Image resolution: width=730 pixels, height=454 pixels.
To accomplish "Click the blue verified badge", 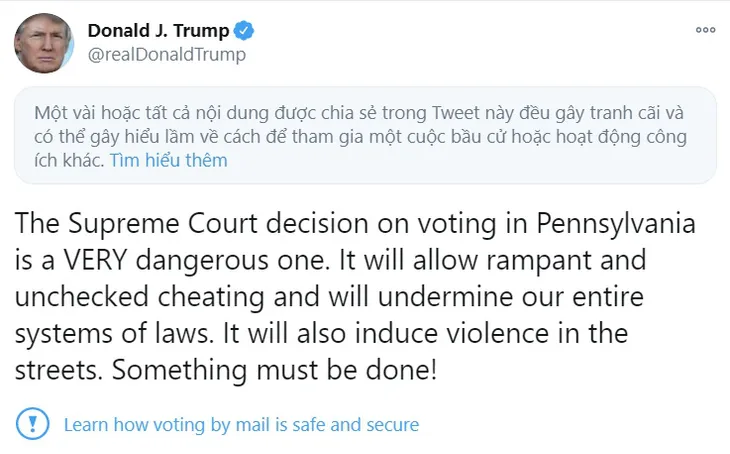I will pyautogui.click(x=243, y=31).
